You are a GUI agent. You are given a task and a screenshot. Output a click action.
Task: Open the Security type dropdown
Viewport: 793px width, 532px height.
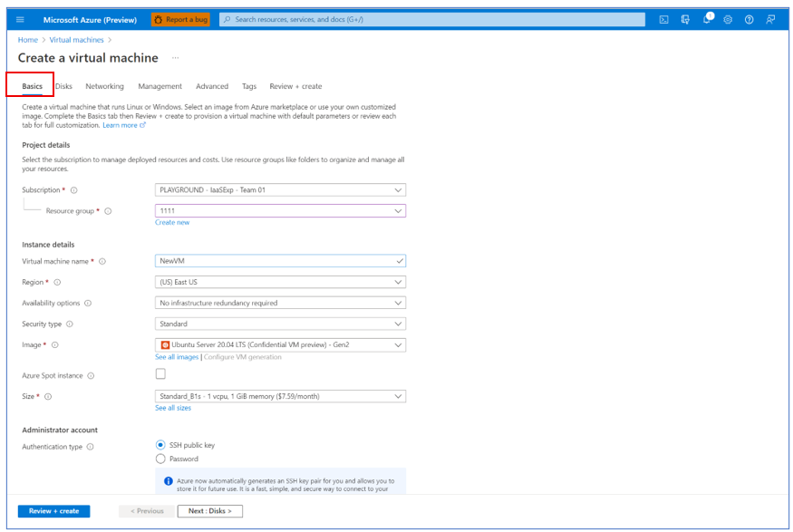click(280, 324)
